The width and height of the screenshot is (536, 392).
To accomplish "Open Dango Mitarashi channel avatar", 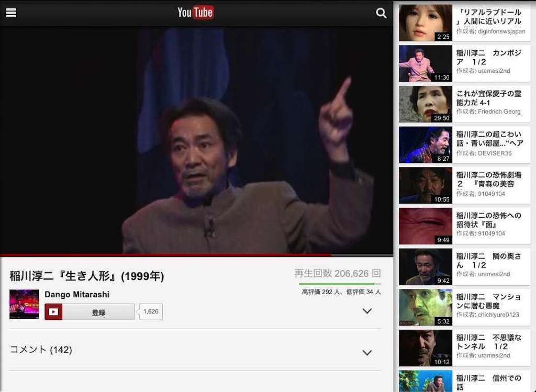I will (24, 304).
